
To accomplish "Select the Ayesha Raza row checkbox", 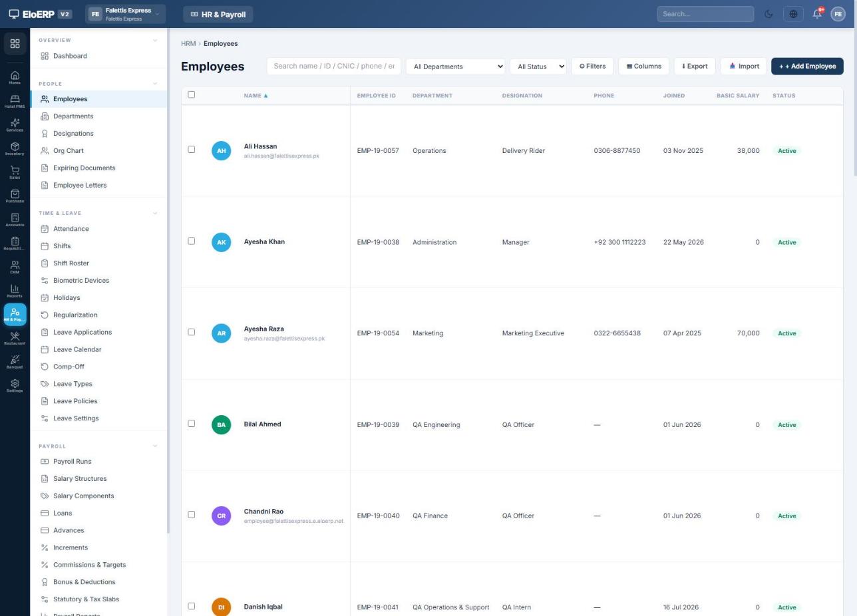I will (x=192, y=332).
